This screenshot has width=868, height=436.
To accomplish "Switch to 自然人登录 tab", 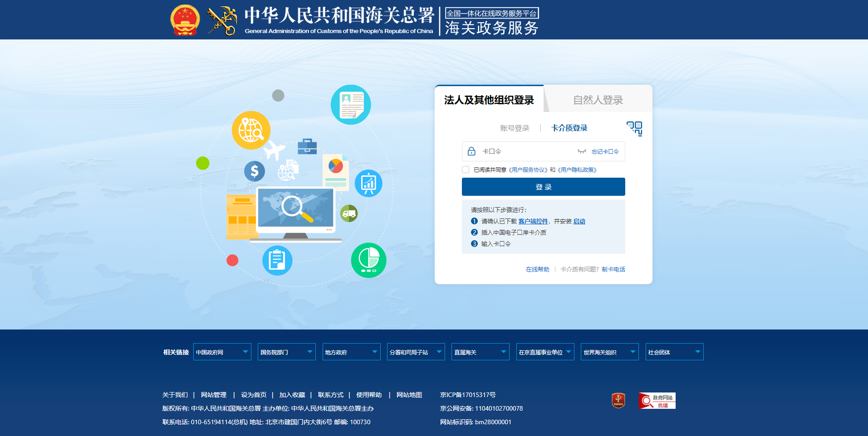I will (x=598, y=100).
